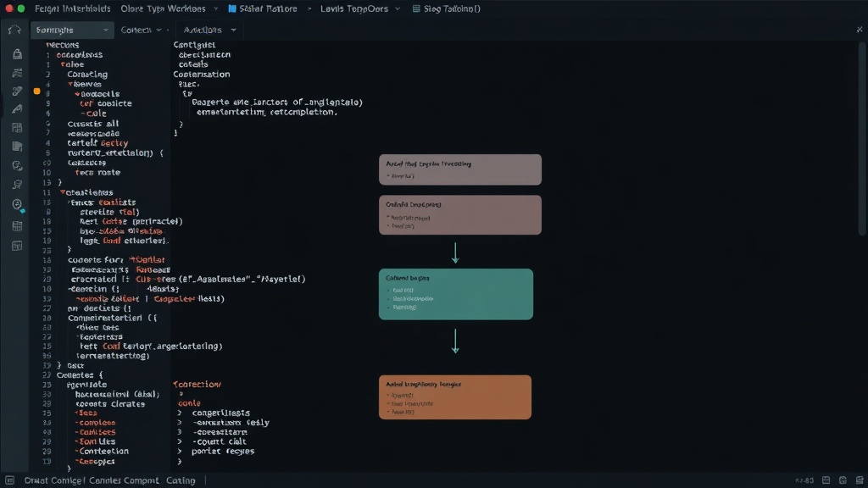Select the tag brush icon in the sidebar
The height and width of the screenshot is (488, 868).
pos(17,91)
